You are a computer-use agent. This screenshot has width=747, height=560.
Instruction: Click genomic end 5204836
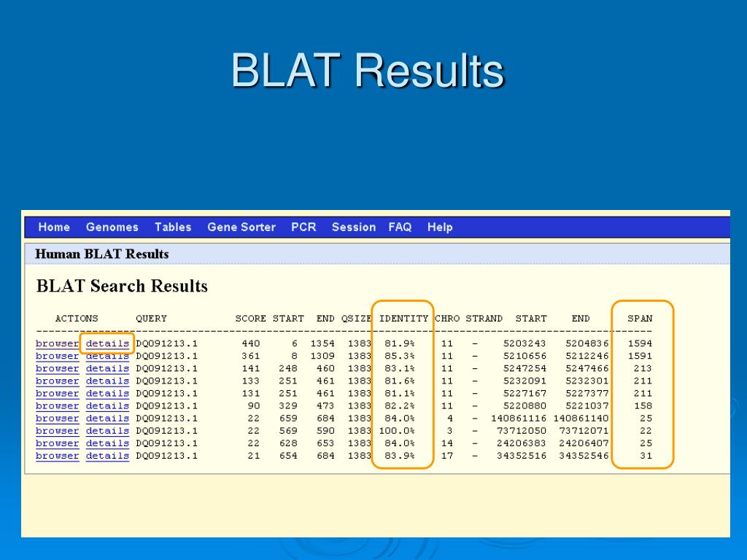coord(587,343)
